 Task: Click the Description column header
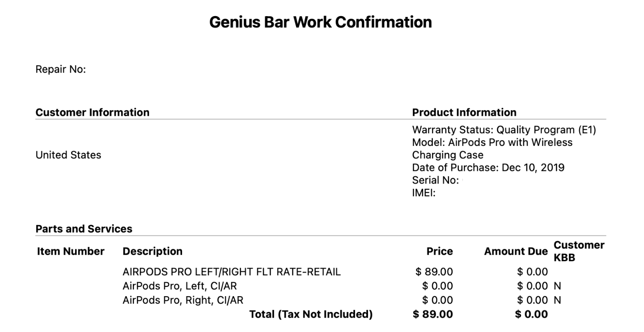[x=153, y=251]
